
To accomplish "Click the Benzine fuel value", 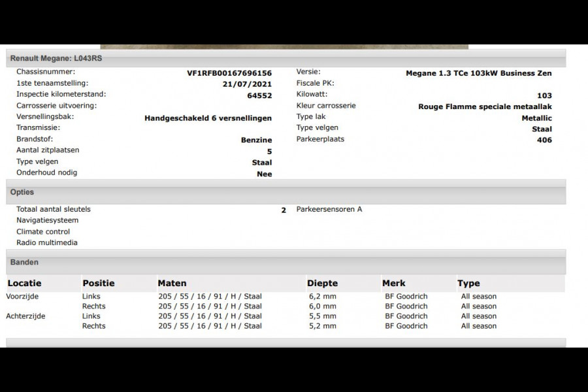I will coord(256,140).
